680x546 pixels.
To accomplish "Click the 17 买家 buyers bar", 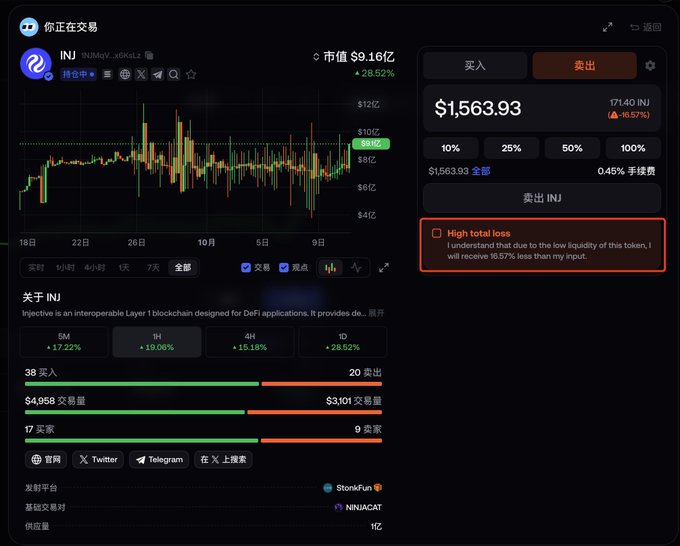I will 141,441.
